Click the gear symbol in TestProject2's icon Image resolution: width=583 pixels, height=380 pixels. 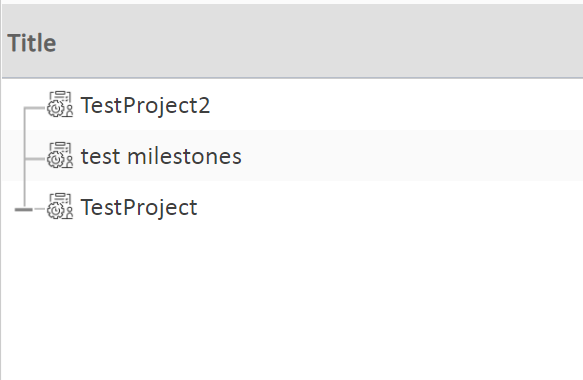55,109
